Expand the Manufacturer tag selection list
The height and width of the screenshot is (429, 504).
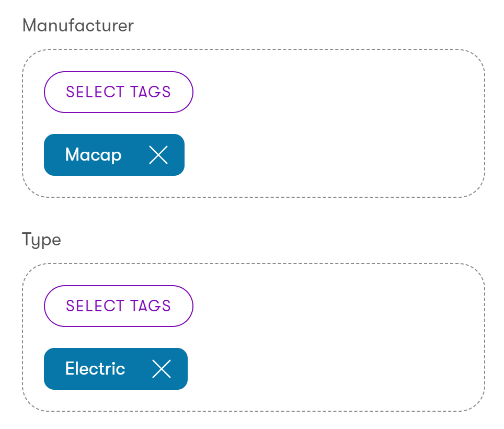[x=119, y=92]
